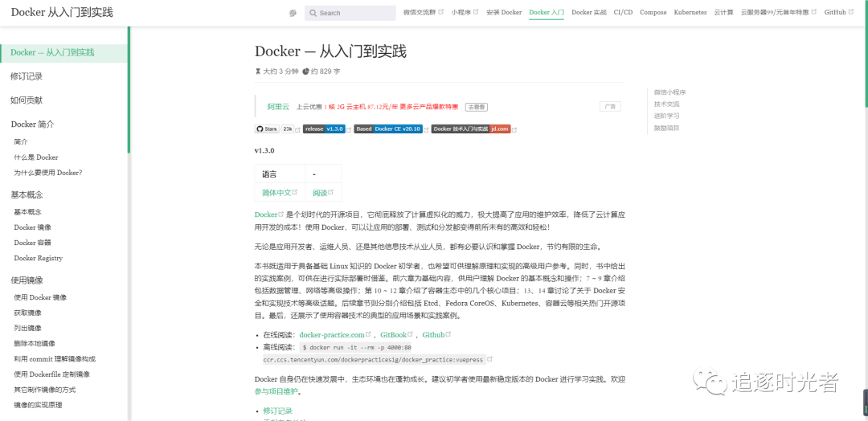The width and height of the screenshot is (868, 421).
Task: Click the external link icon after Docker intro link
Action: click(280, 214)
